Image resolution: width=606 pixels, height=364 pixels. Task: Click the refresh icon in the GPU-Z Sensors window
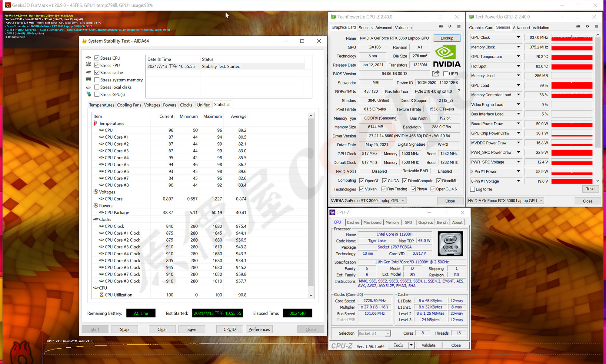[587, 27]
